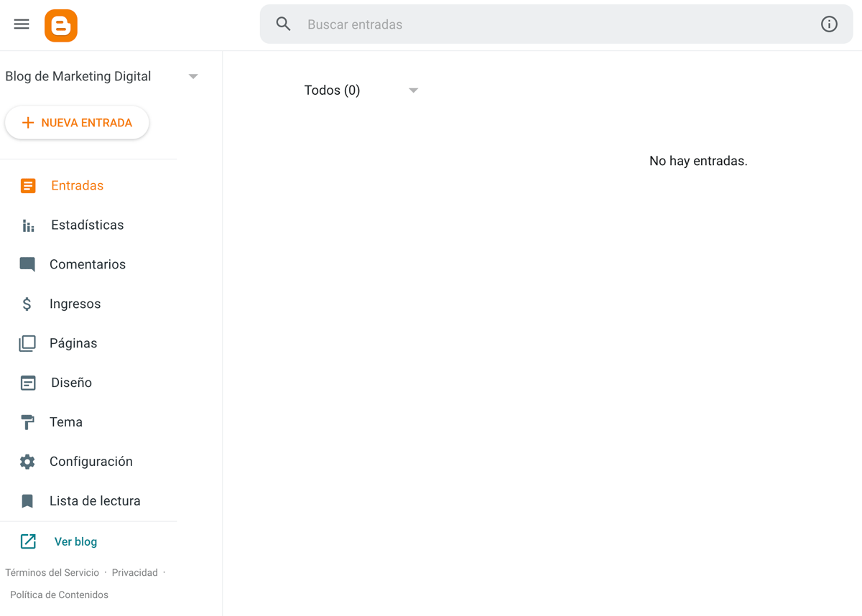
Task: Click the info icon beside the search bar
Action: click(829, 24)
